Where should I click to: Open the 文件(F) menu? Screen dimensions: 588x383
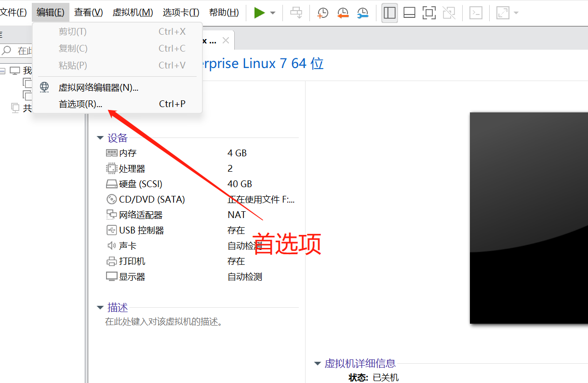(x=13, y=13)
